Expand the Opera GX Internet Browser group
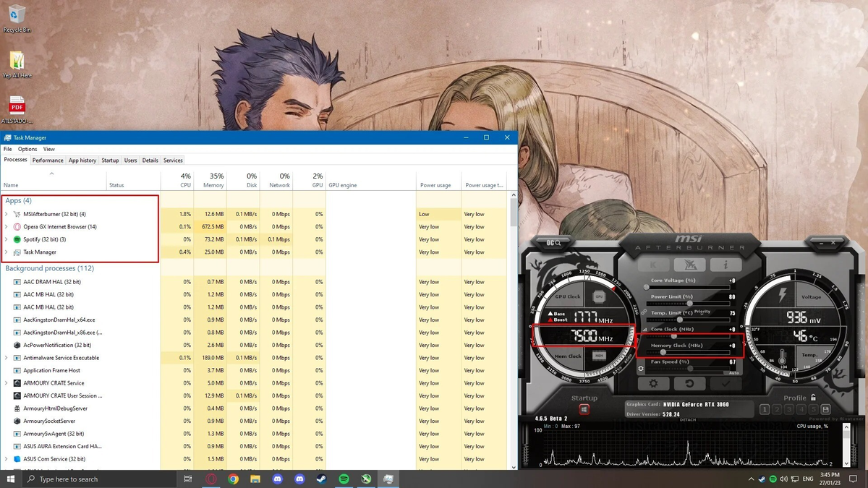This screenshot has height=488, width=868. (x=6, y=226)
